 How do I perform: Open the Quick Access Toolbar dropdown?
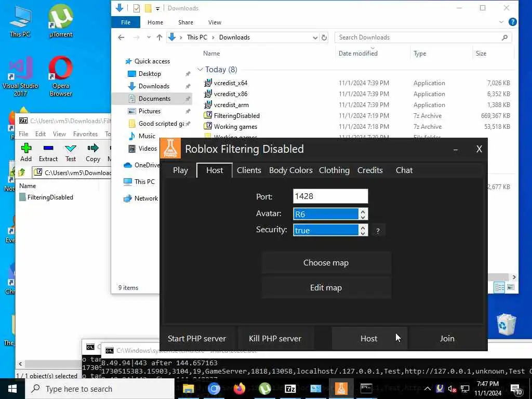[158, 8]
